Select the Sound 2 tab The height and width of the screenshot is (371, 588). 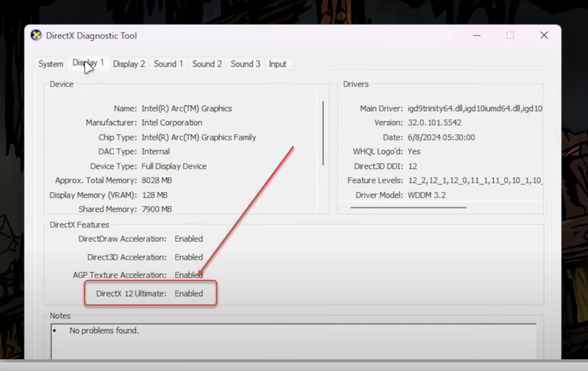[206, 64]
